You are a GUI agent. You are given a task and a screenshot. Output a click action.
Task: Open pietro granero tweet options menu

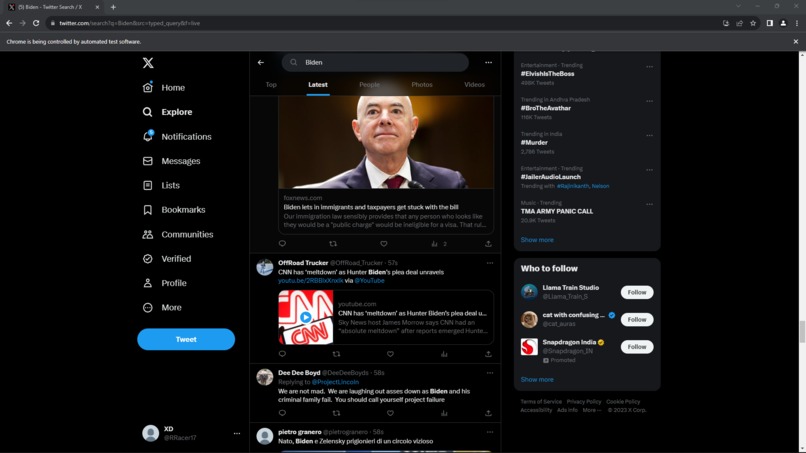click(x=490, y=432)
